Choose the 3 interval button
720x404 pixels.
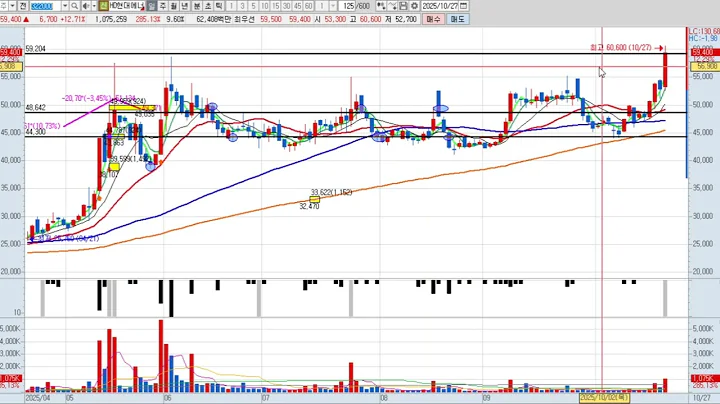242,6
